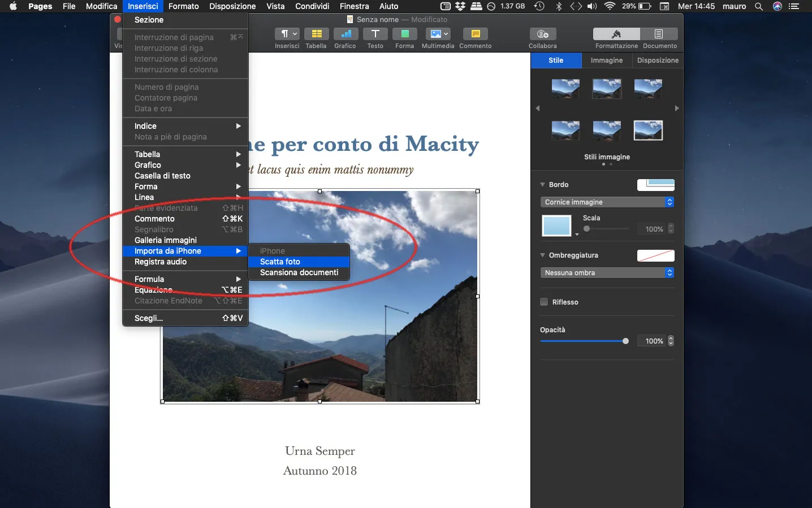Show previous image styles page
812x508 pixels.
pos(538,108)
